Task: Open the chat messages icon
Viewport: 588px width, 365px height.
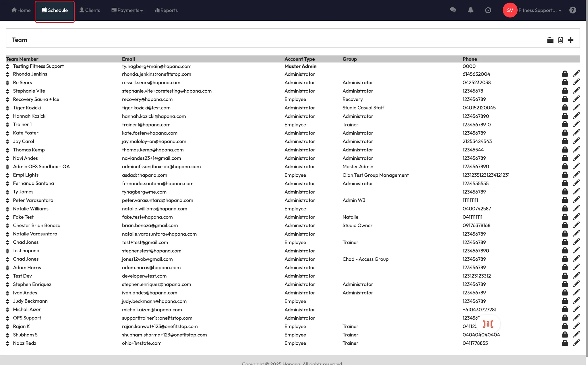Action: point(453,10)
